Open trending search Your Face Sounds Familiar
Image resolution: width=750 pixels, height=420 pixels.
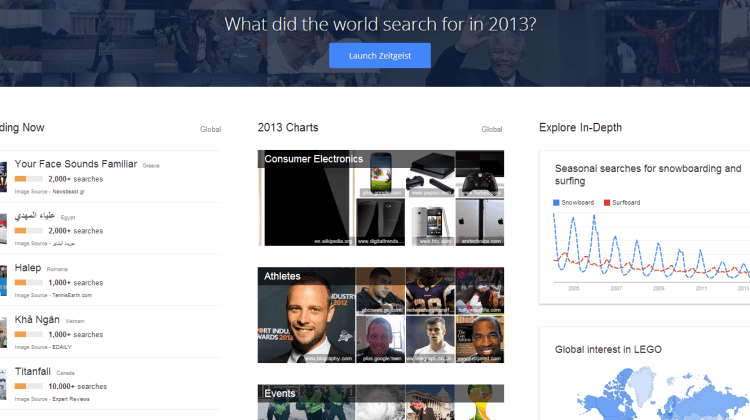tap(76, 164)
